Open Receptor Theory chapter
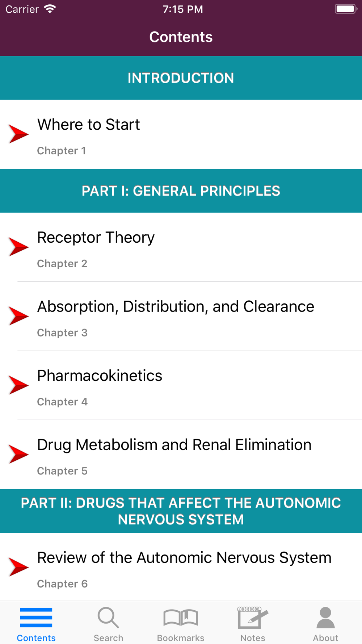362x644 pixels. click(181, 247)
